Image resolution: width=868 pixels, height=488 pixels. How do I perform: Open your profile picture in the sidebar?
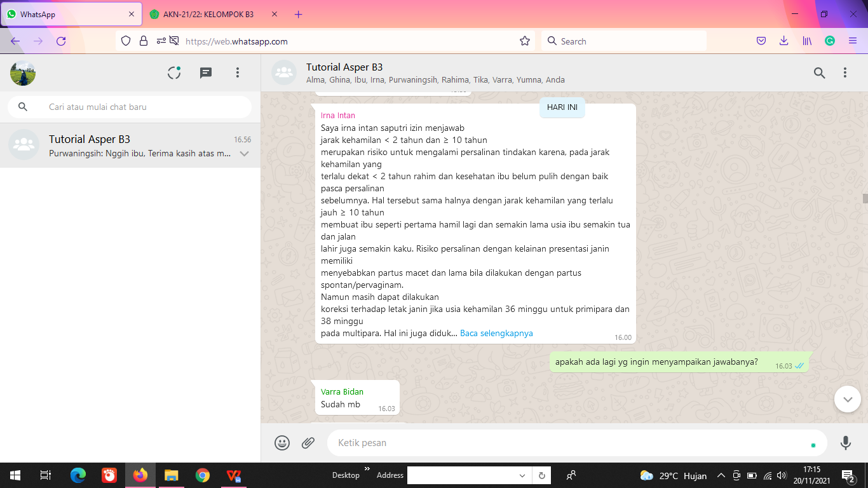tap(23, 73)
